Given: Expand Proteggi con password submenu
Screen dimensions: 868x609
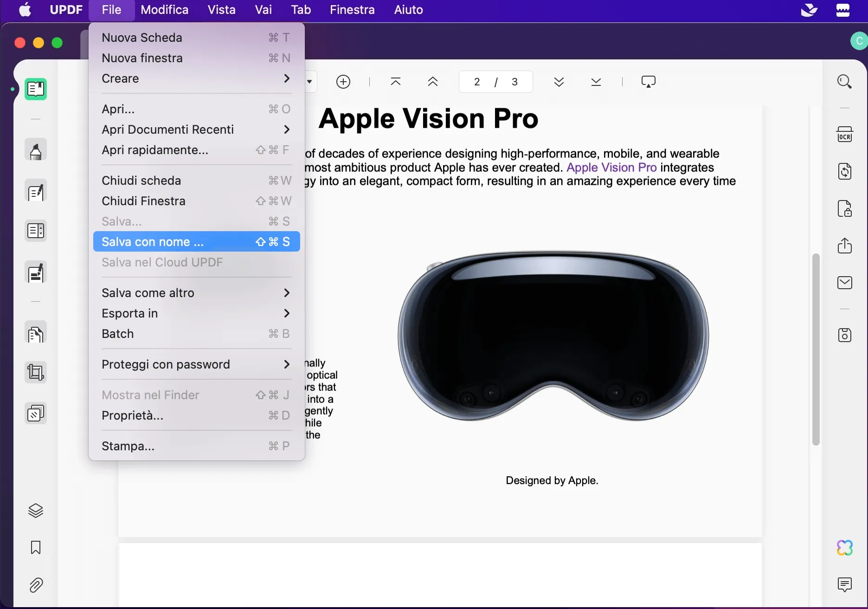Looking at the screenshot, I should (x=196, y=364).
